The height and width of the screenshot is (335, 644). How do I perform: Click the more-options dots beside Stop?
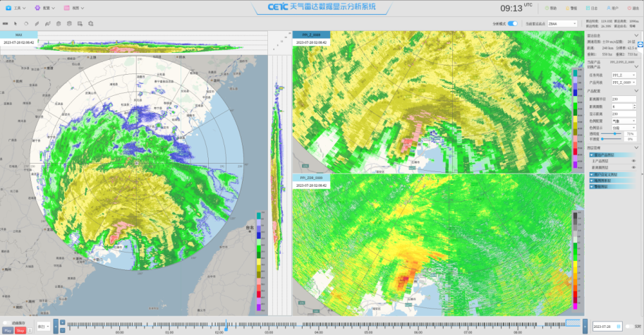pyautogui.click(x=30, y=331)
